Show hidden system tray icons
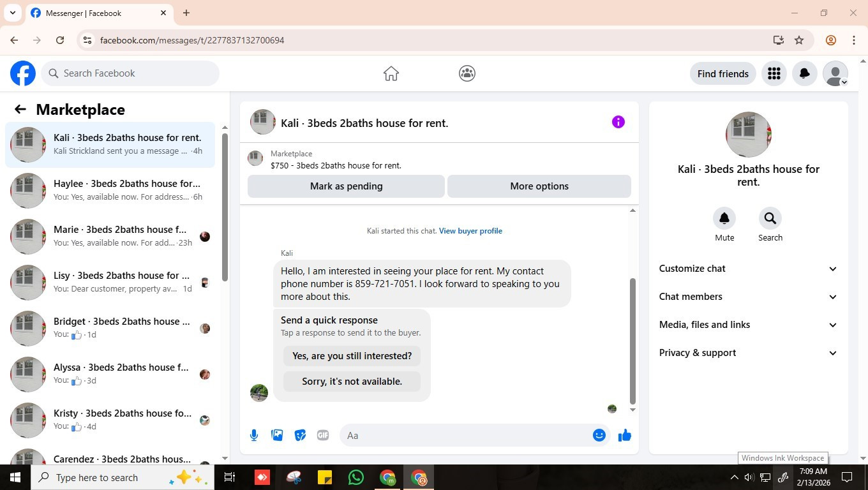 pos(734,477)
